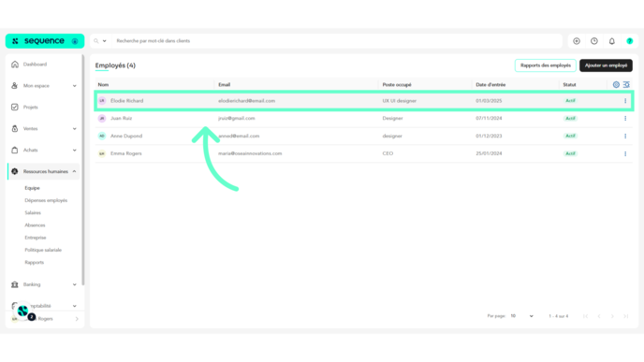Open the notifications bell
Viewport: 644px width, 362px height.
(612, 41)
